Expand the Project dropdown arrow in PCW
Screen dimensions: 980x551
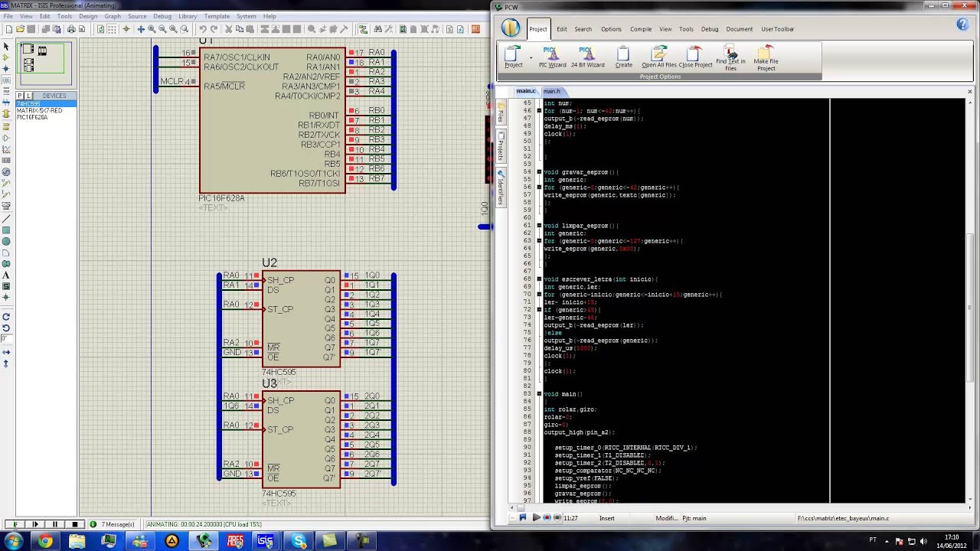coord(531,57)
